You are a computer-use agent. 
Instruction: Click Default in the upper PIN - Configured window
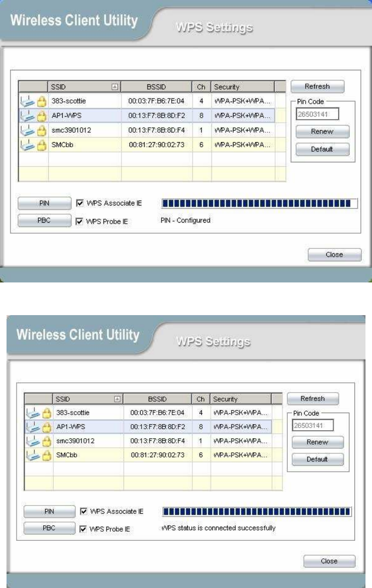click(x=322, y=149)
